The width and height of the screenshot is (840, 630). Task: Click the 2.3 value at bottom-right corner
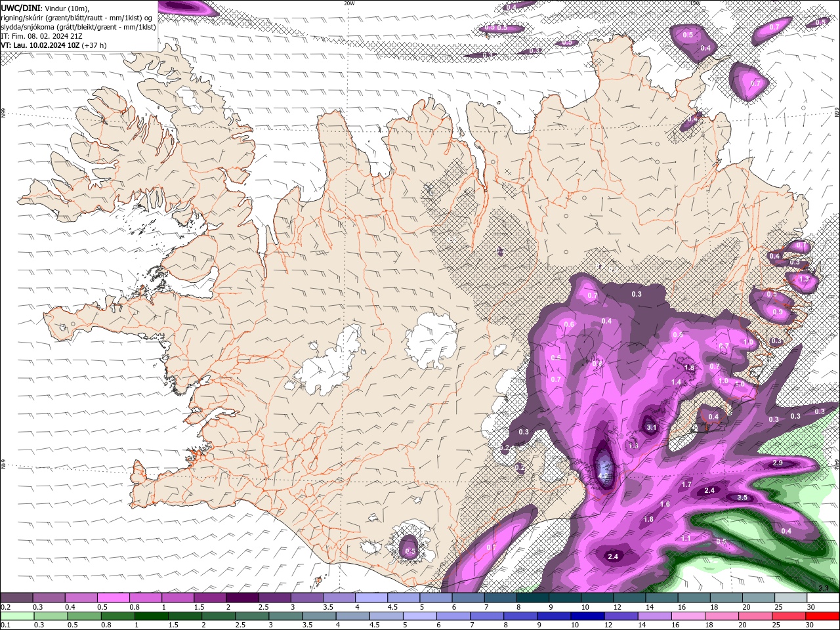click(x=824, y=588)
